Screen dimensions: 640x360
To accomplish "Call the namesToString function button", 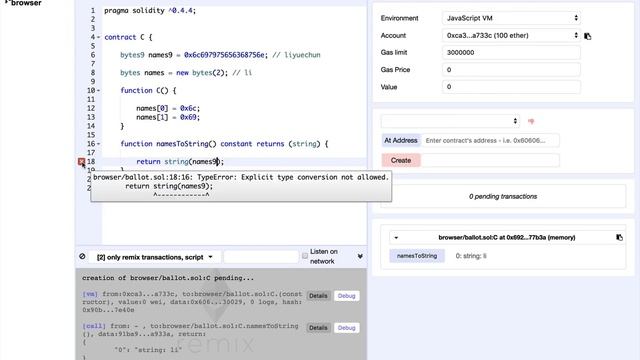I will (x=417, y=256).
